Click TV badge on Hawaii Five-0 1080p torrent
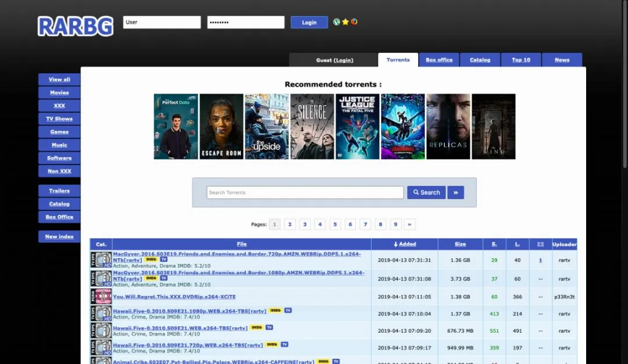 click(x=288, y=311)
